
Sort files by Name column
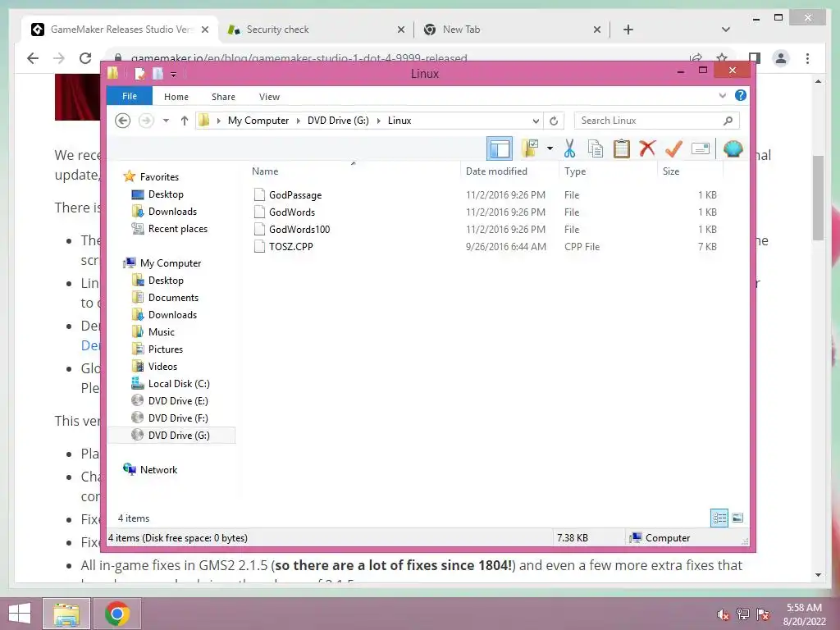click(x=265, y=171)
